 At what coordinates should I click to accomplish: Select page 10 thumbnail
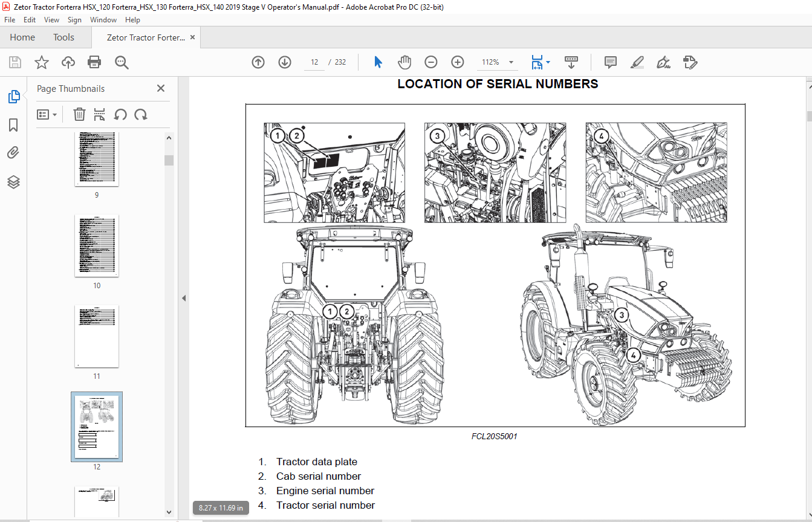coord(97,245)
